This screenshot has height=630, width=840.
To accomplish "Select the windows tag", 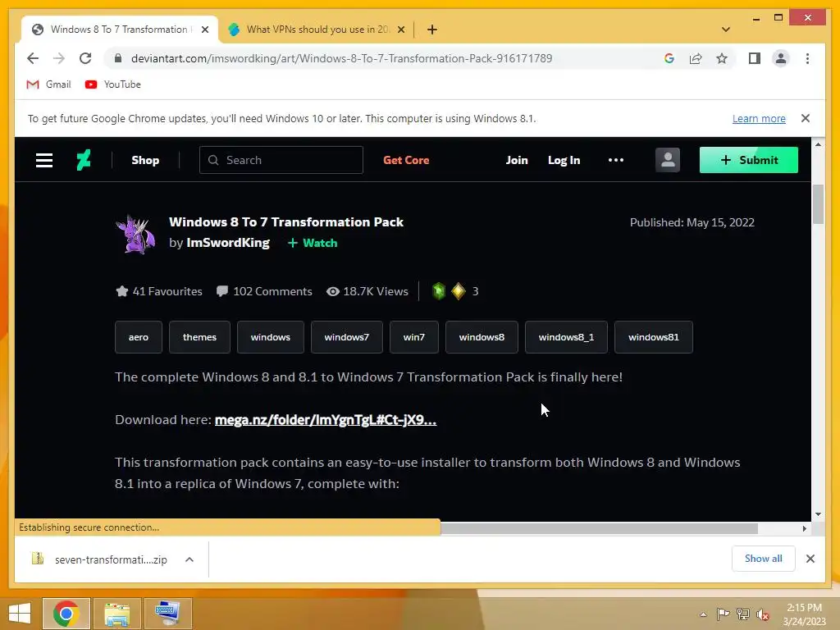I will pos(270,337).
